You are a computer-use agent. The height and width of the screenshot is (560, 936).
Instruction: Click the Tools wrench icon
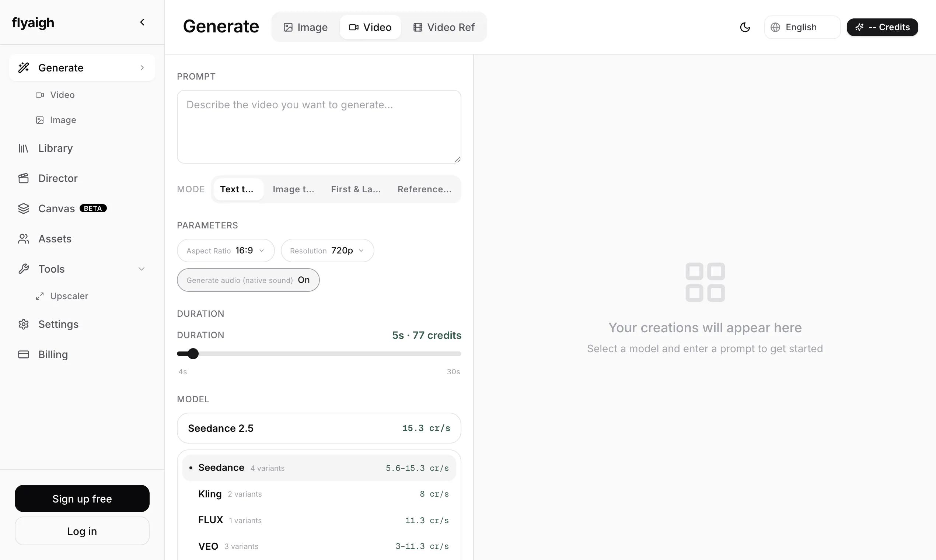(x=24, y=269)
